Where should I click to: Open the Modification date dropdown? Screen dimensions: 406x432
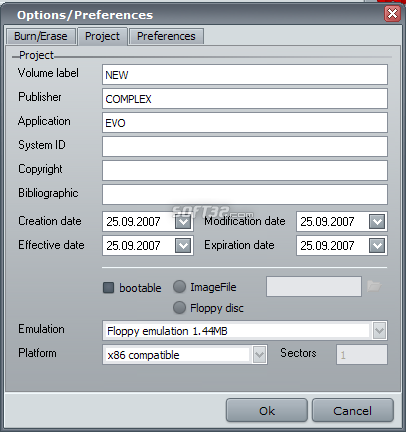(377, 222)
